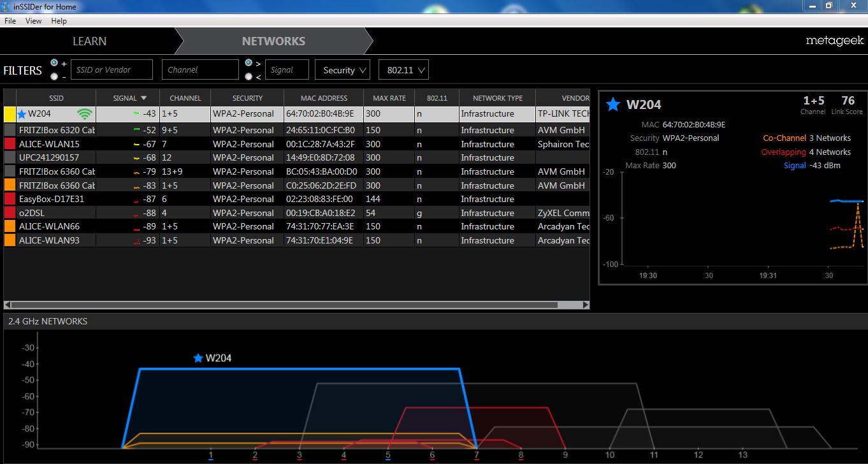This screenshot has height=464, width=868.
Task: Open the Security filter dropdown
Action: 342,70
